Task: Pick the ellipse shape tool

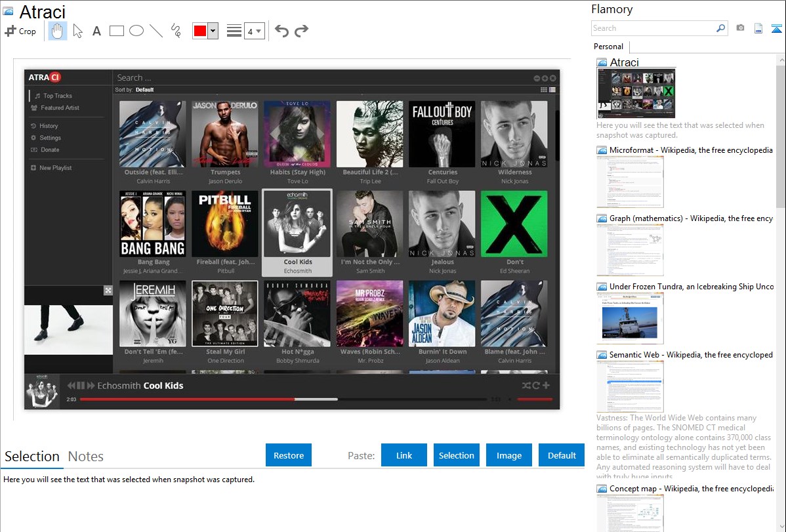Action: click(x=136, y=31)
